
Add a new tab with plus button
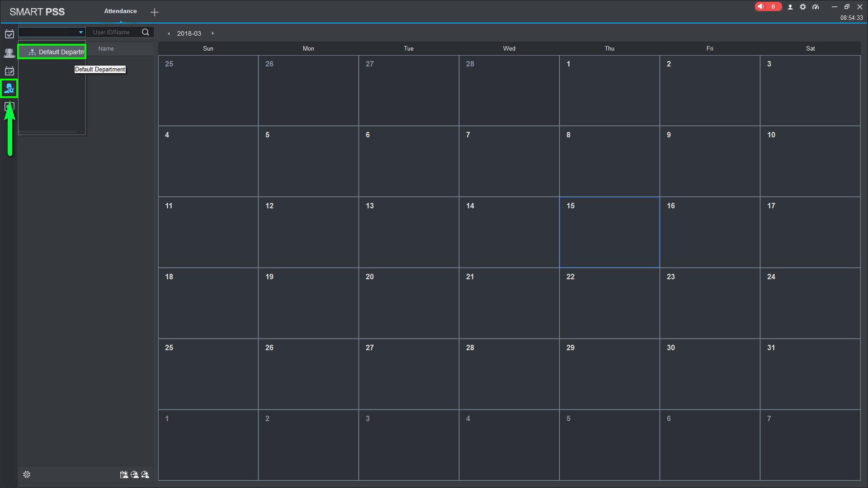155,12
